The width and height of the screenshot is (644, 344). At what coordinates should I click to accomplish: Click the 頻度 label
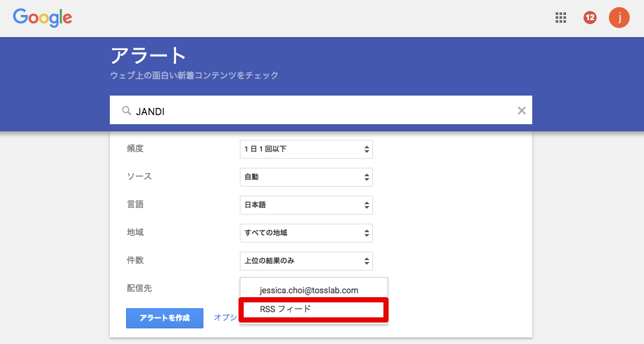(135, 149)
